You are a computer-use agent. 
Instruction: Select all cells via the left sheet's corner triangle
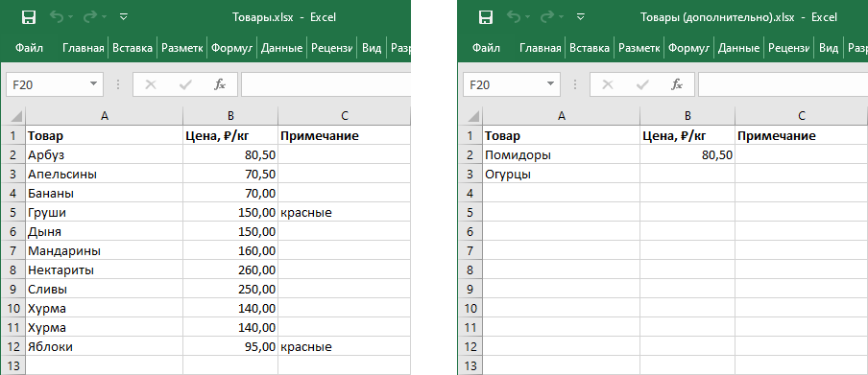(16, 117)
